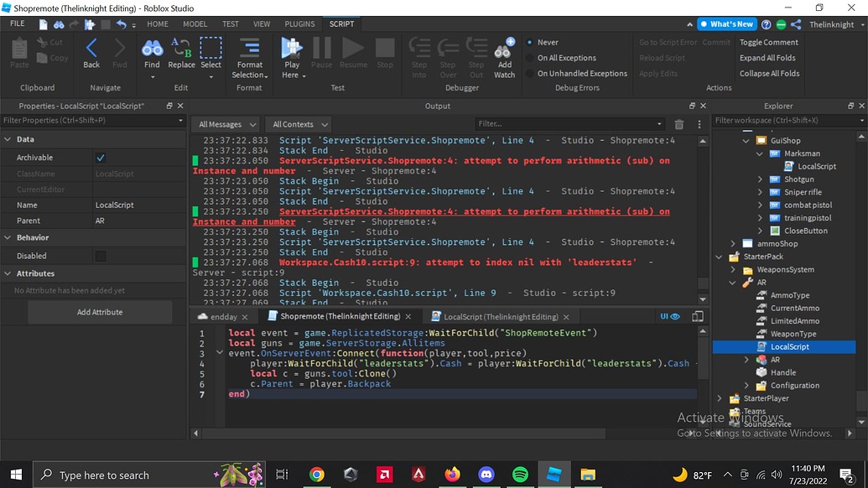Click the help question mark icon
868x488 pixels.
pyautogui.click(x=767, y=24)
